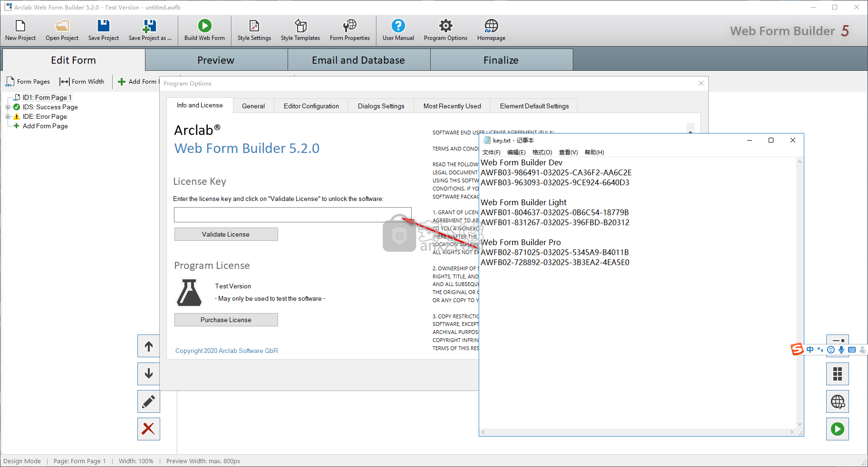Open the Email and Database tab

pos(358,60)
